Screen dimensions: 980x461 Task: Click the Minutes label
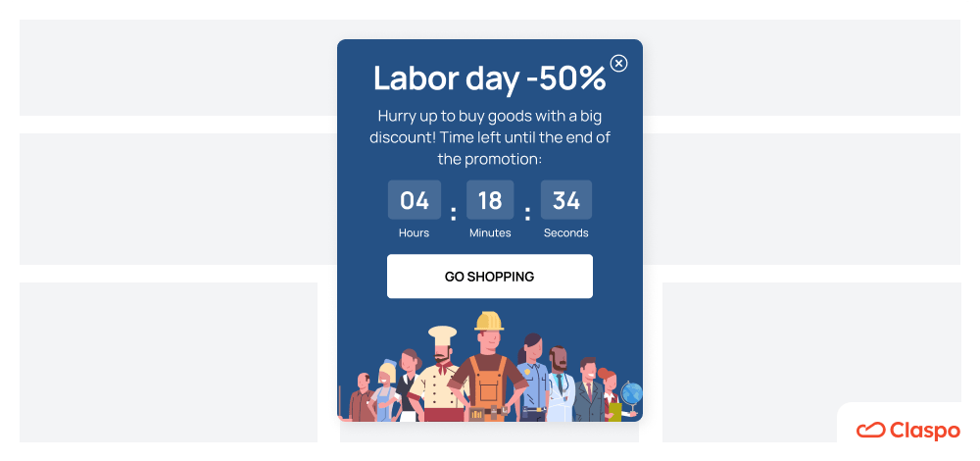point(490,232)
